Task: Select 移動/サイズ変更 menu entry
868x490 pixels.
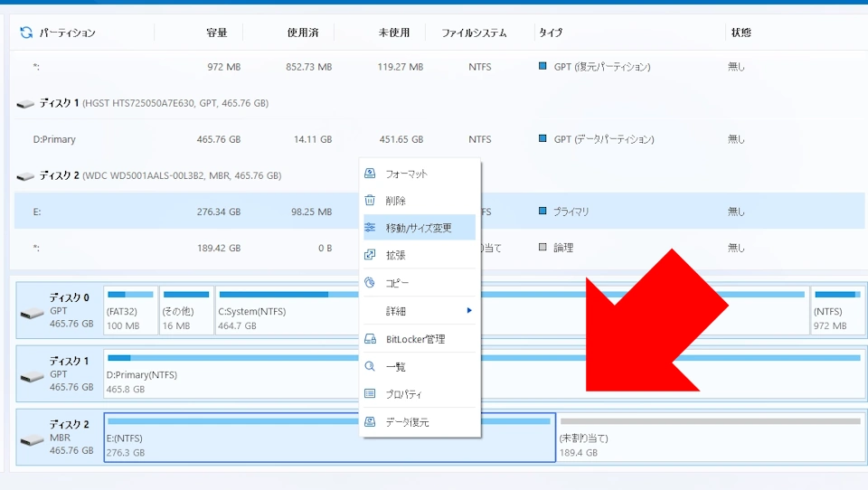Action: [420, 228]
